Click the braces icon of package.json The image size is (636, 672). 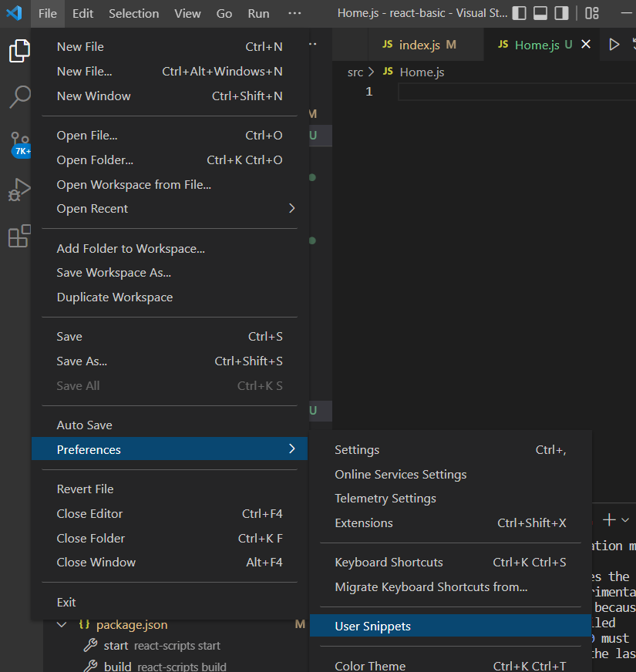pos(85,624)
